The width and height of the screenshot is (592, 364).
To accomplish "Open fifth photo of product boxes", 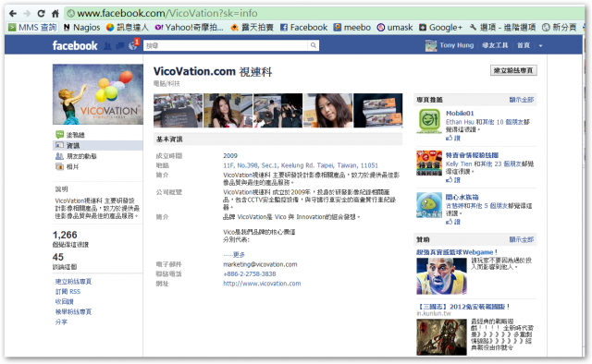I will (378, 111).
